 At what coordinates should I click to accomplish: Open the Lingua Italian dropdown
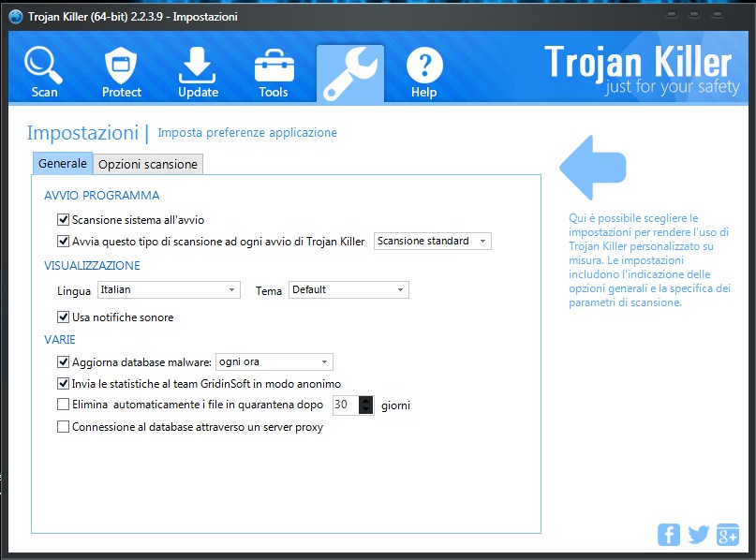tap(169, 289)
